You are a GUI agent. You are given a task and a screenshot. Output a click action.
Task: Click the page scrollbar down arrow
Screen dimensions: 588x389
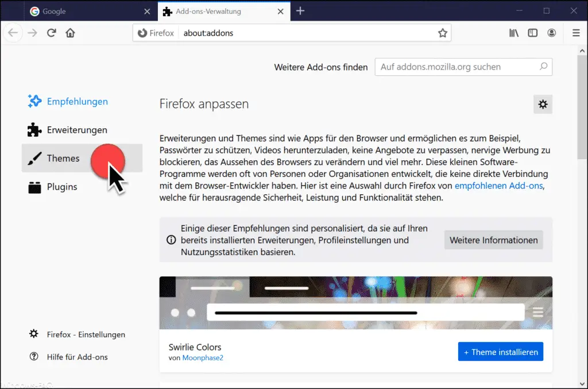[x=582, y=384]
